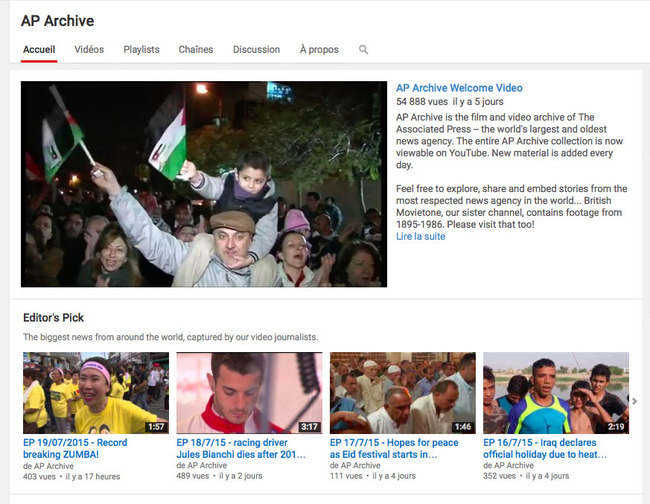Expand description with Lire la suite

[420, 236]
